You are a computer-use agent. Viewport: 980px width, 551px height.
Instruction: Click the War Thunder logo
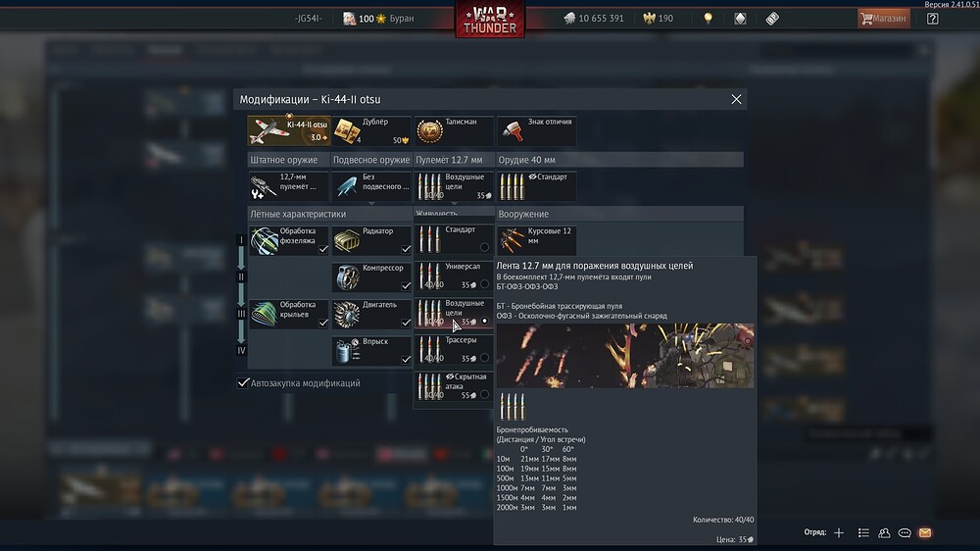(x=489, y=20)
